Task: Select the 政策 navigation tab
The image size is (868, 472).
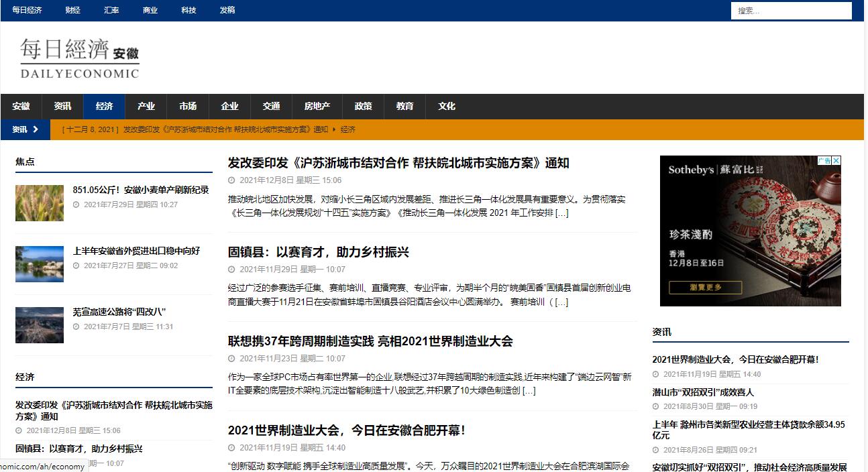Action: [363, 106]
